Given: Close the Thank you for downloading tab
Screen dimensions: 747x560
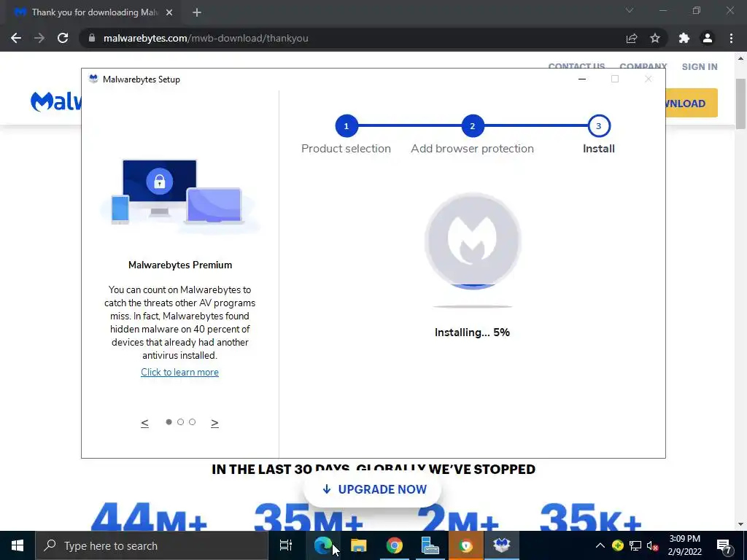Looking at the screenshot, I should pyautogui.click(x=169, y=12).
